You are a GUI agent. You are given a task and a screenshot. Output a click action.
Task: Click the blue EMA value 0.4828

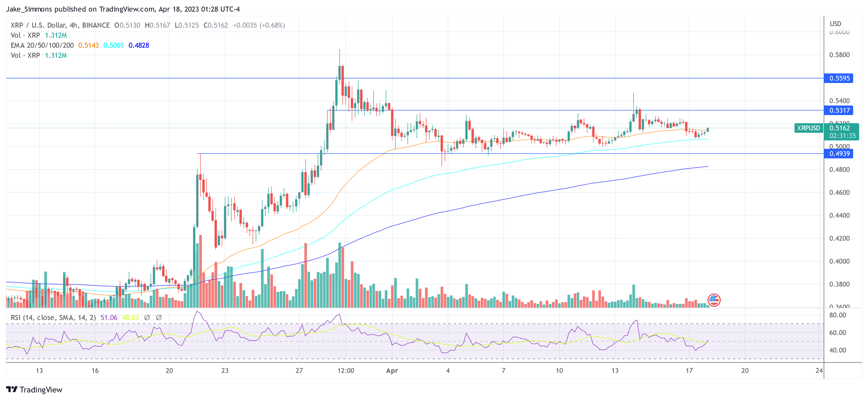(x=139, y=45)
